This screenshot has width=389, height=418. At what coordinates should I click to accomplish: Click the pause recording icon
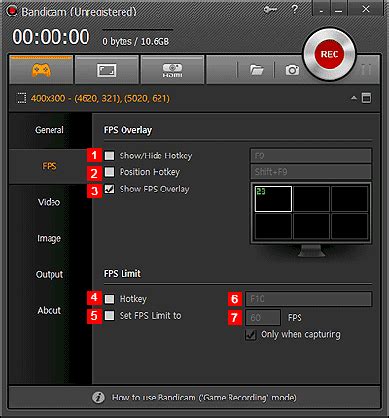point(367,70)
